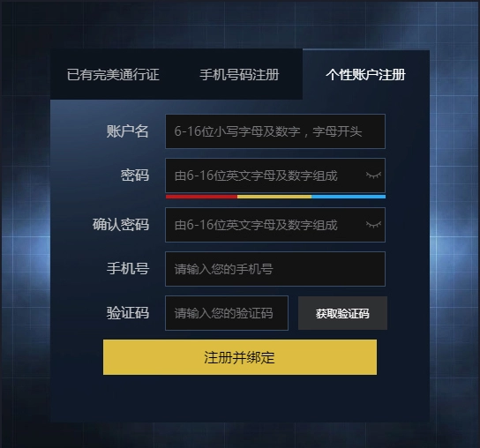
Task: Select 个性账户注册 tab
Action: click(x=366, y=75)
